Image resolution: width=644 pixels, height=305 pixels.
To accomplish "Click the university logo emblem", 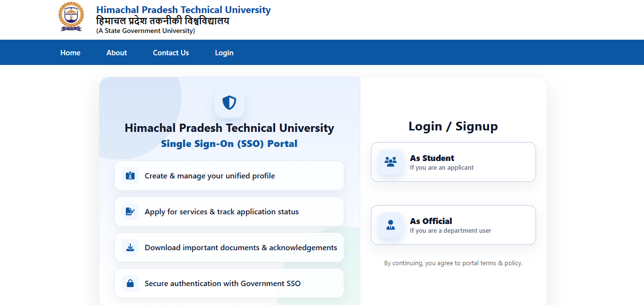I will tap(71, 17).
